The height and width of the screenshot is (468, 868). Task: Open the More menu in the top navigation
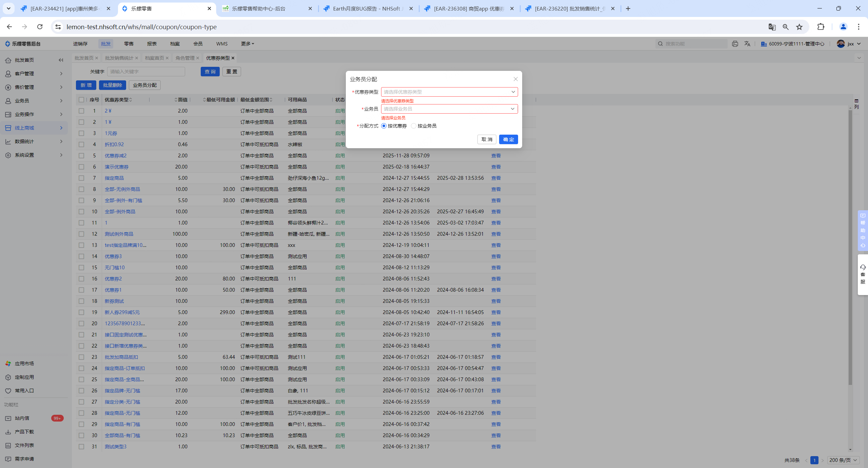(248, 44)
